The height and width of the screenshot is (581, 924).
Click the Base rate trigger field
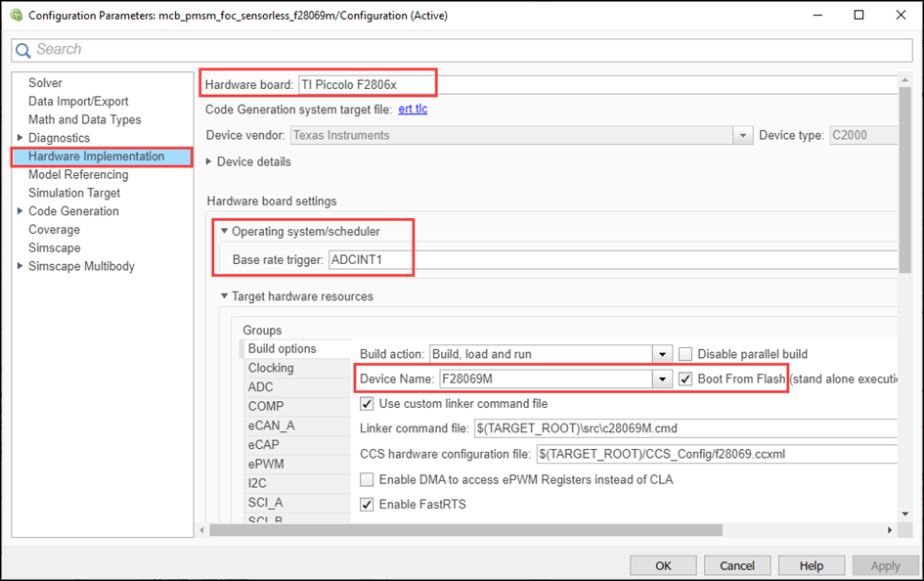point(612,260)
